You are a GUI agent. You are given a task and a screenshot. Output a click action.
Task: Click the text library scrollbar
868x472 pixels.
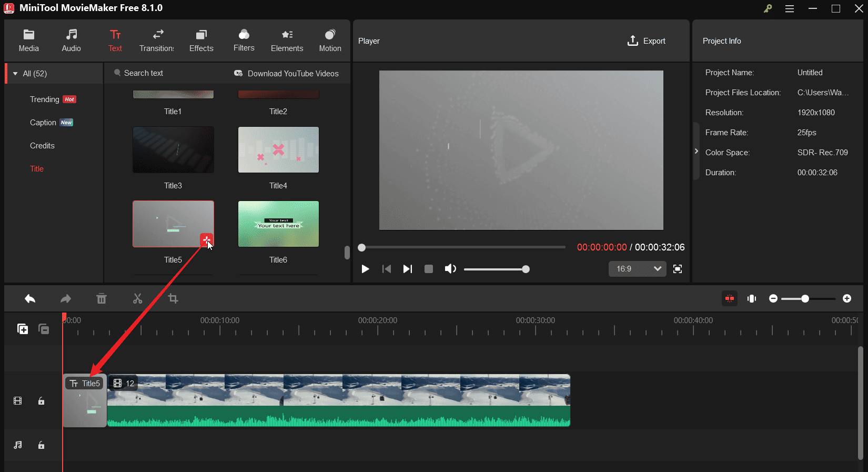[347, 253]
